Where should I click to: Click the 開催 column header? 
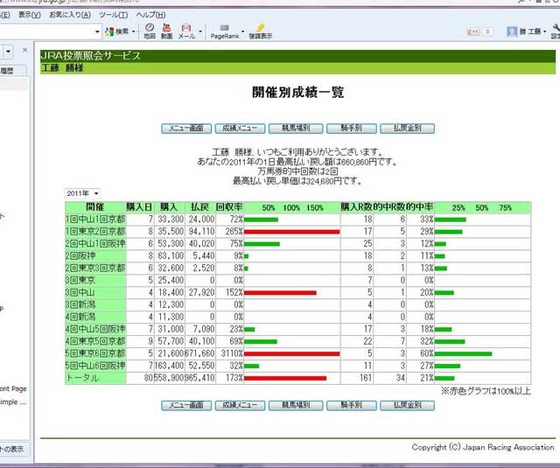95,207
